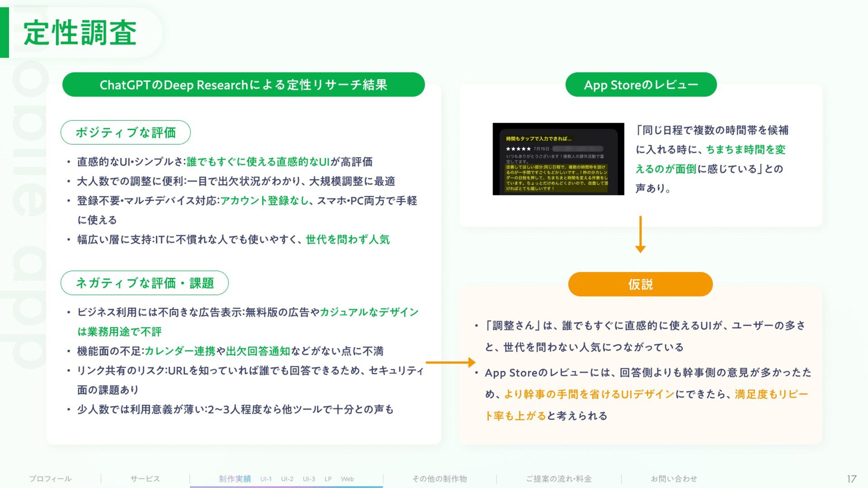This screenshot has height=488, width=868.
Task: Click the green text カレンダー連携
Action: (x=180, y=351)
